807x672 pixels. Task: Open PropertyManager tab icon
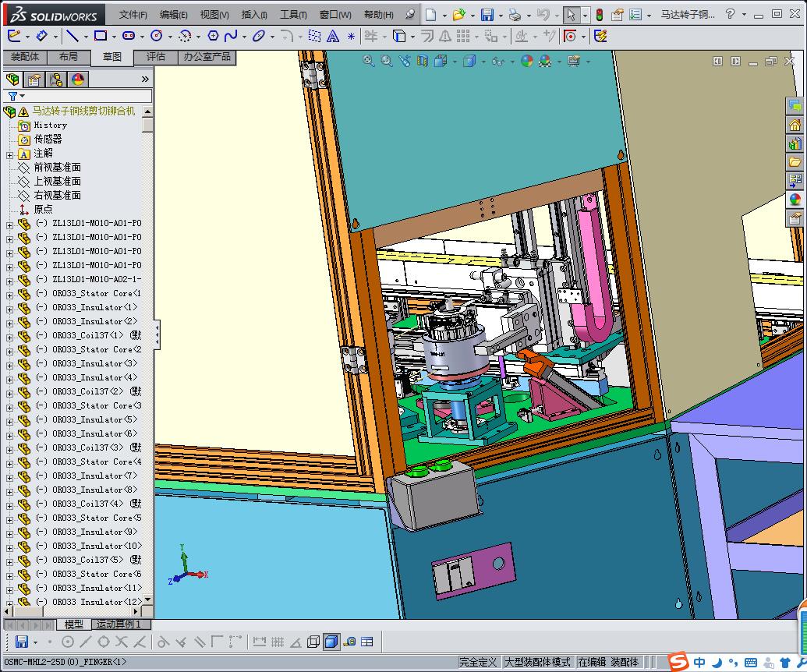34,80
